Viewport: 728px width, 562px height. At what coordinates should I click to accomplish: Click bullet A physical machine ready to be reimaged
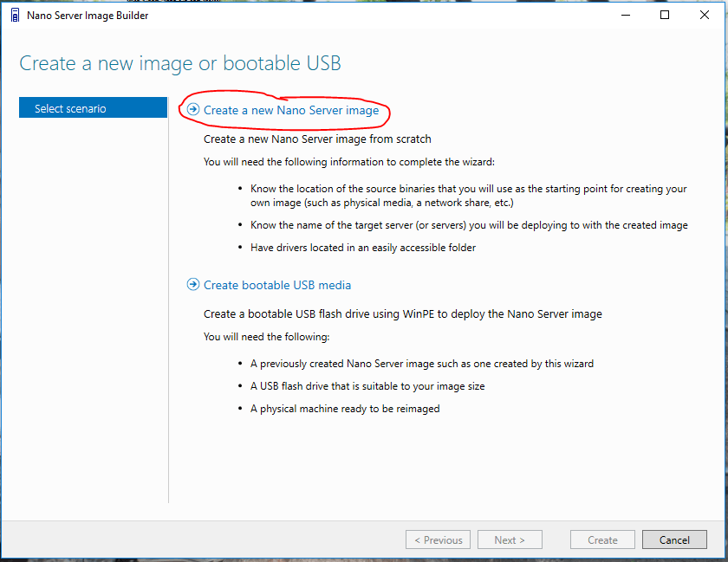coord(345,409)
